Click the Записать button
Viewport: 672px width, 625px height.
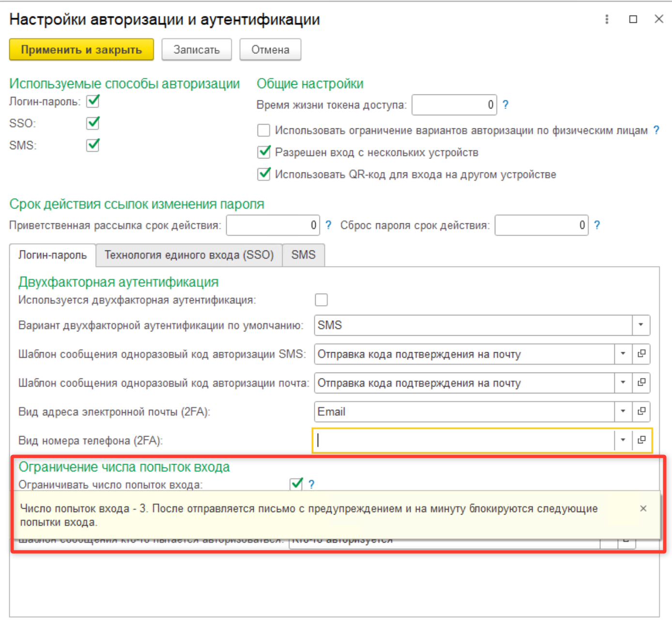pos(197,50)
